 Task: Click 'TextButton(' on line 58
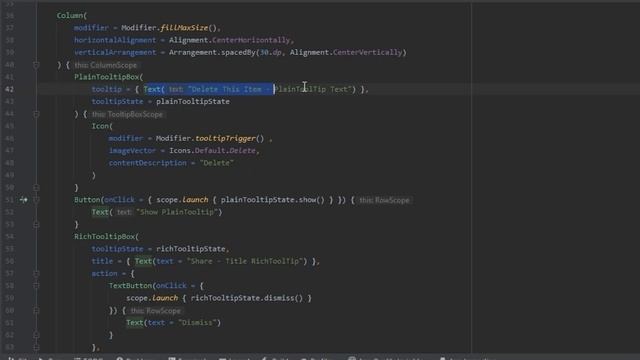pos(132,285)
